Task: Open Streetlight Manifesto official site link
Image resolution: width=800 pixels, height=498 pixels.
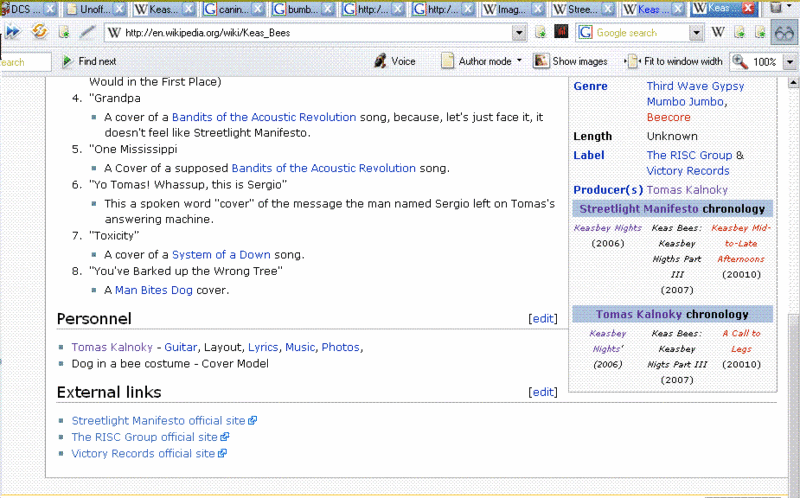Action: [164, 420]
